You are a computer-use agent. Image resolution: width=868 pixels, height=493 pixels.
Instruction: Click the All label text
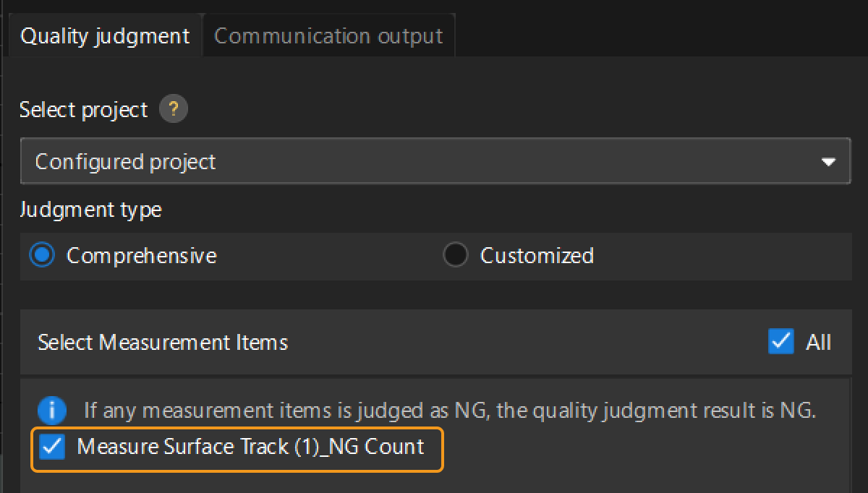click(x=818, y=342)
